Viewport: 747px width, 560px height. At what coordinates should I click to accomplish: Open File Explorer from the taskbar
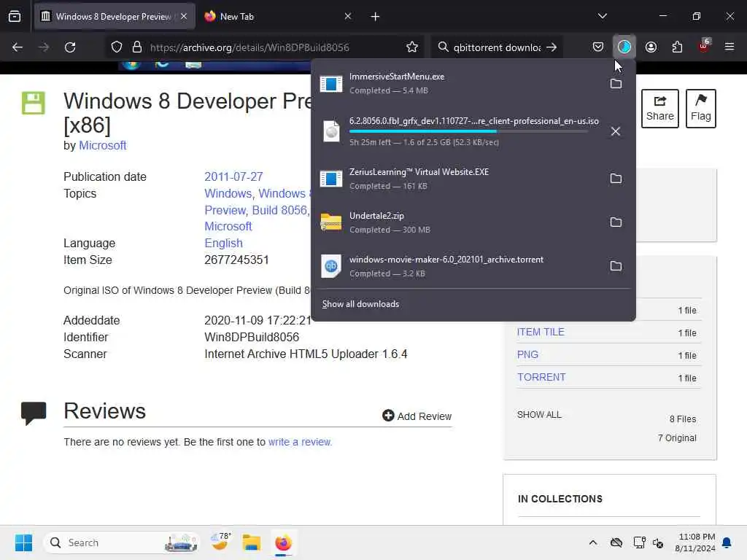252,542
